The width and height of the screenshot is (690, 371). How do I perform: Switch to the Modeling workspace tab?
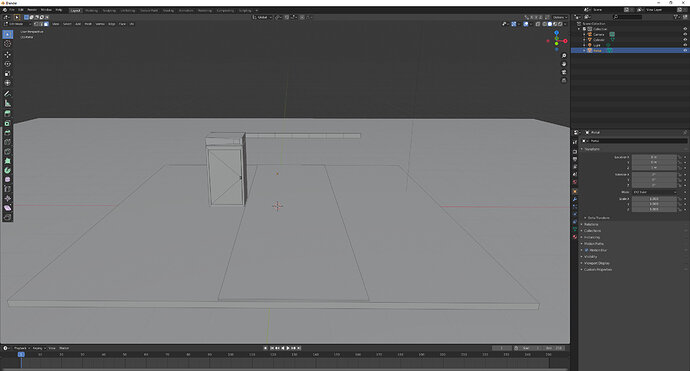click(x=92, y=10)
